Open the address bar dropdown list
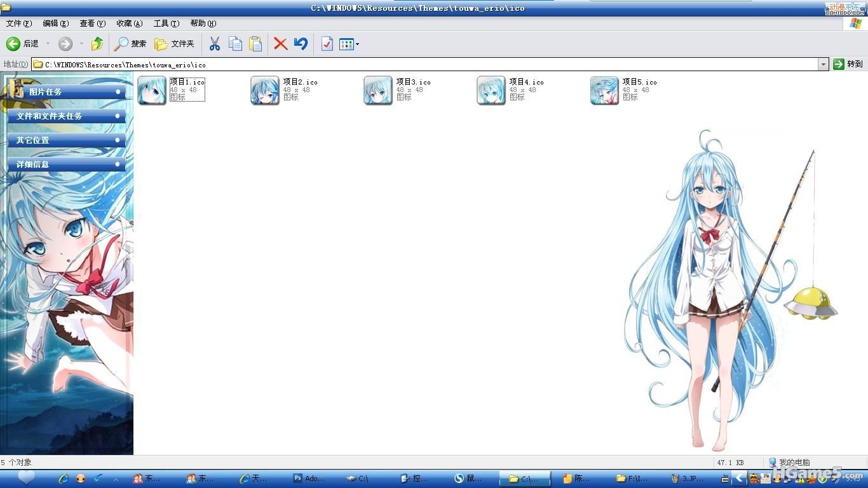 click(824, 64)
